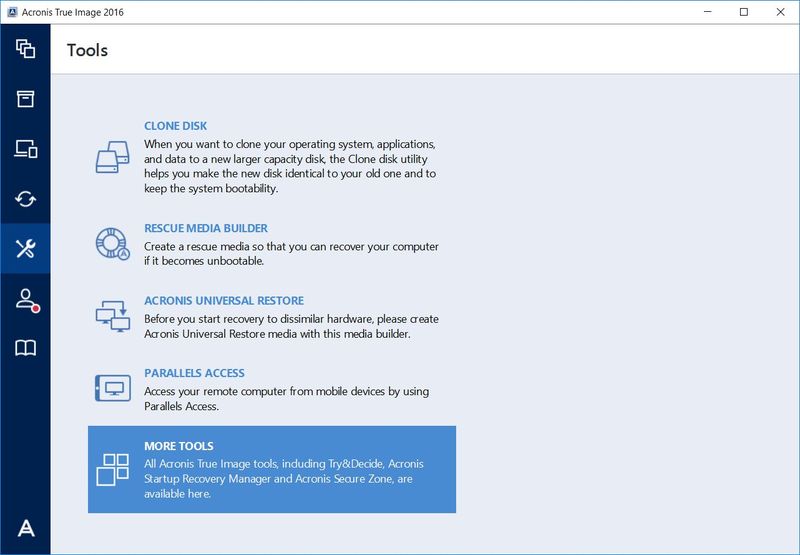Select the Tools wrench icon
800x555 pixels.
click(x=25, y=249)
